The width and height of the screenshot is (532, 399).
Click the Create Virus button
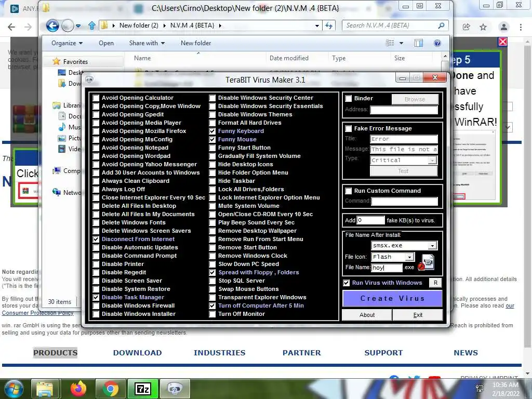[x=392, y=299]
